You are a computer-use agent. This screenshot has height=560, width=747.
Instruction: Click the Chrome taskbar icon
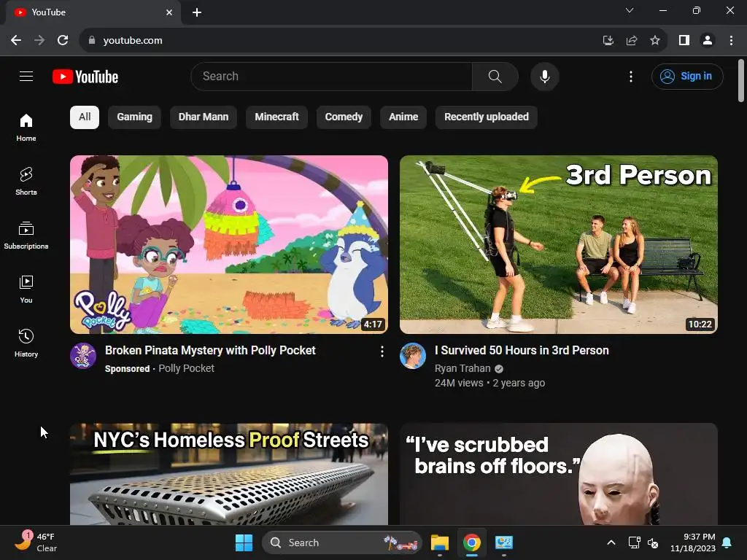pyautogui.click(x=472, y=542)
